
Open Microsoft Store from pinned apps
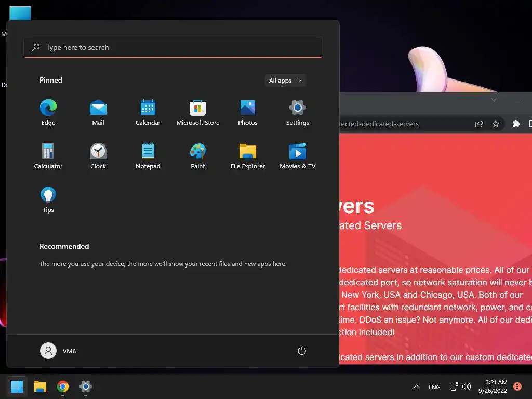click(x=198, y=113)
